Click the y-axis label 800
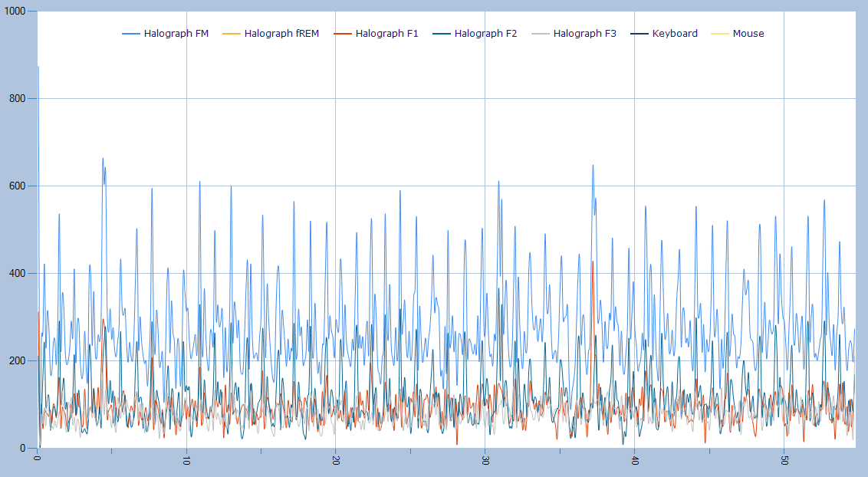 tap(17, 98)
